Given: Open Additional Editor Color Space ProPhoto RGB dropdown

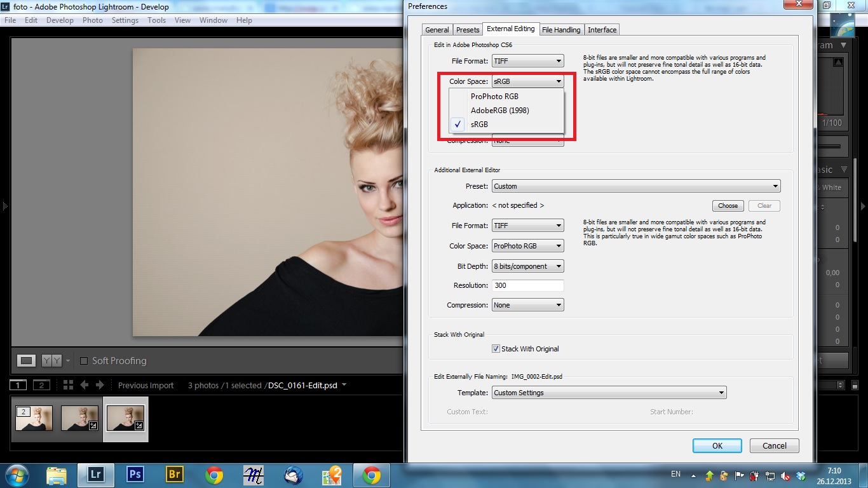Looking at the screenshot, I should 528,246.
